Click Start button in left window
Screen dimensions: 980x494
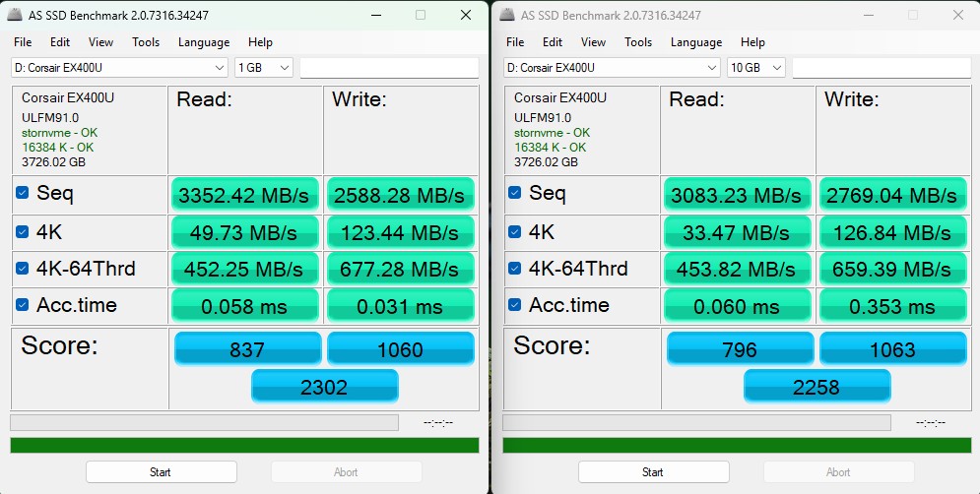(x=162, y=472)
